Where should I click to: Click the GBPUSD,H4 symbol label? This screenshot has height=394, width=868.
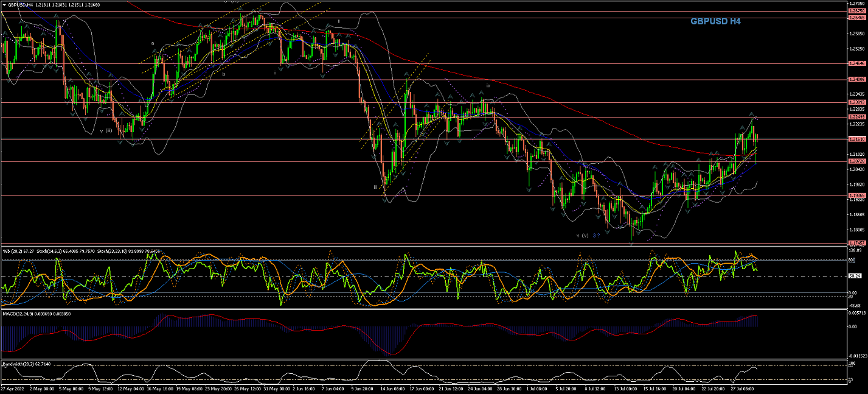(x=21, y=4)
